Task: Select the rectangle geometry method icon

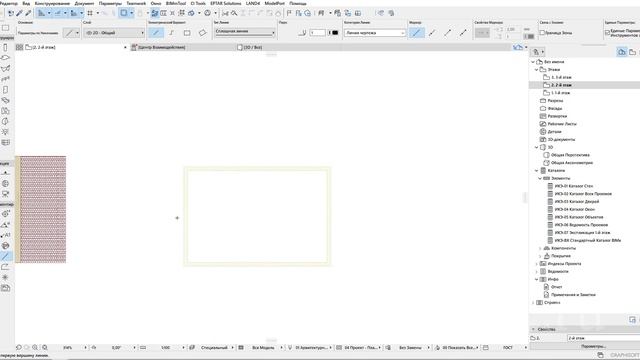Action: [187, 33]
